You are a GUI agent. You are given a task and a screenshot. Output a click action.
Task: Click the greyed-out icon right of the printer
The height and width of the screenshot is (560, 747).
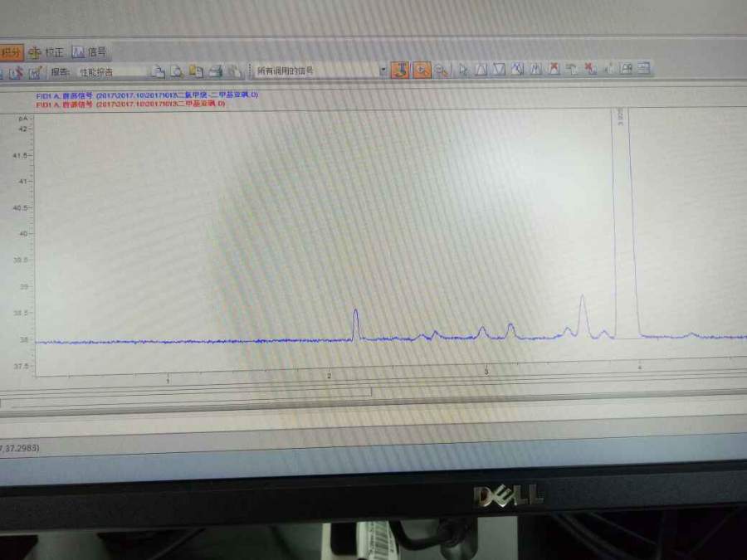point(234,71)
